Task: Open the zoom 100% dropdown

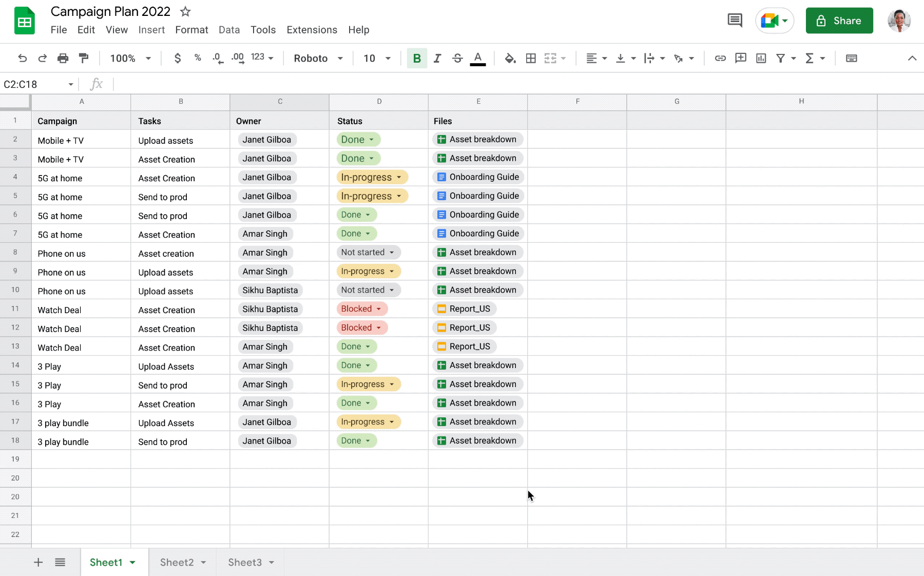Action: tap(130, 59)
